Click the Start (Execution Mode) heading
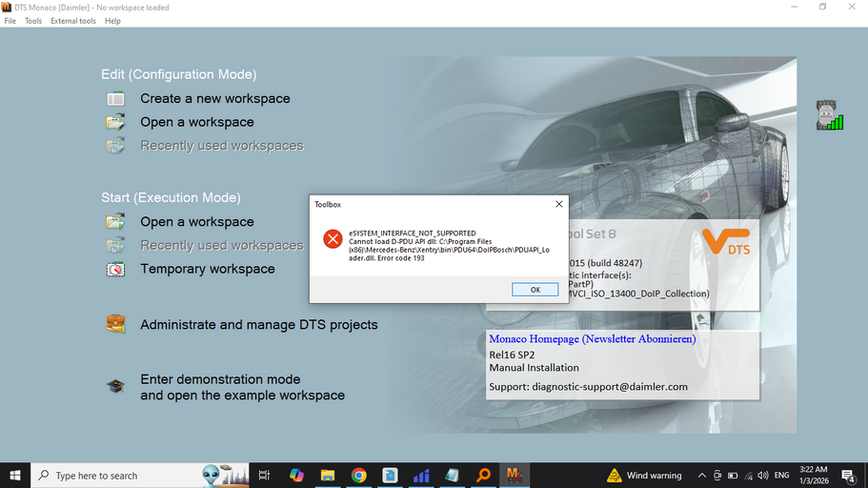The width and height of the screenshot is (868, 488). coord(171,197)
